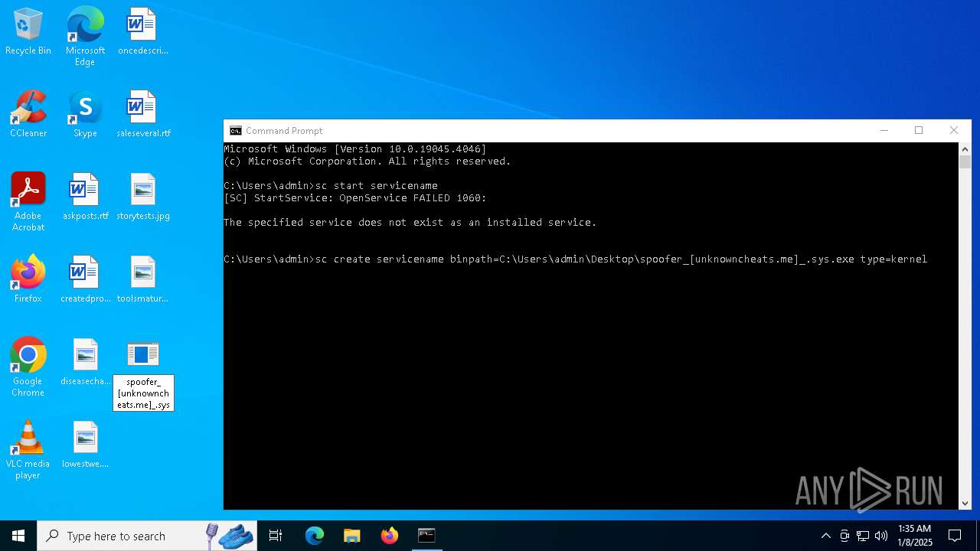Image resolution: width=980 pixels, height=551 pixels.
Task: Select askposts.rtf file on desktop
Action: coord(85,197)
